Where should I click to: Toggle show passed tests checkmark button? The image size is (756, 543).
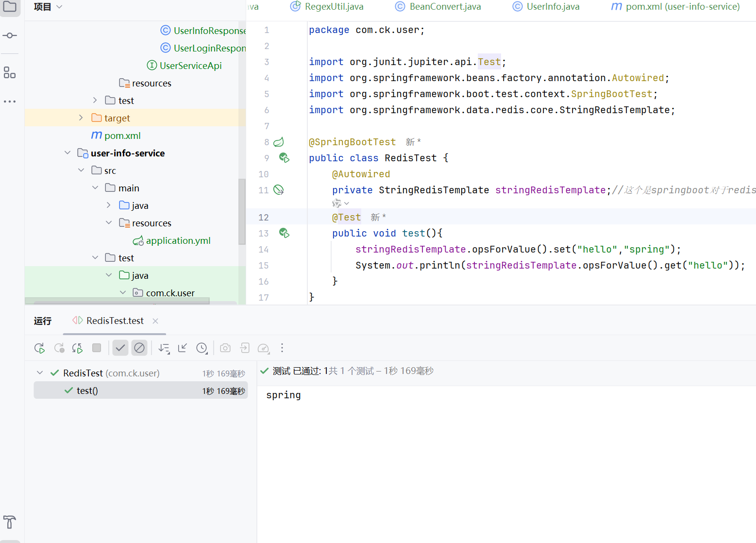[120, 348]
